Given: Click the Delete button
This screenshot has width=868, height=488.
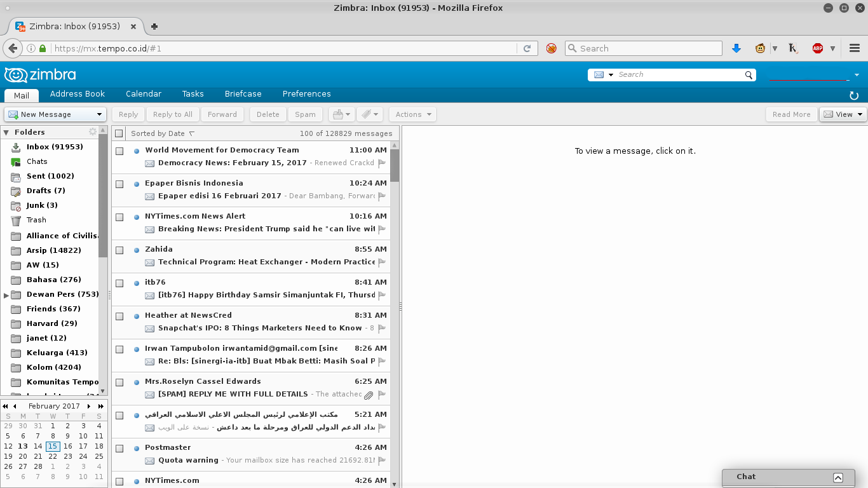Looking at the screenshot, I should [268, 114].
